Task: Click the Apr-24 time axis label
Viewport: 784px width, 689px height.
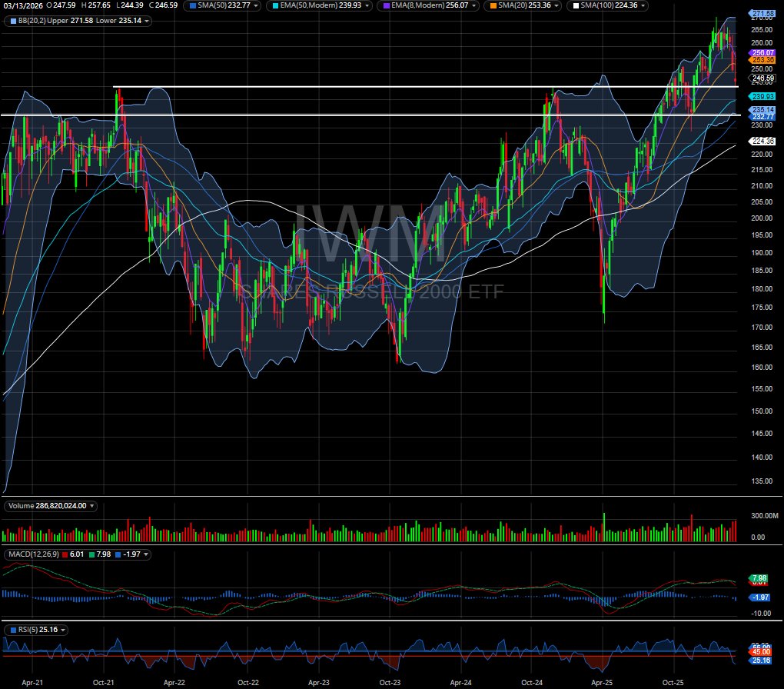Action: (x=461, y=683)
